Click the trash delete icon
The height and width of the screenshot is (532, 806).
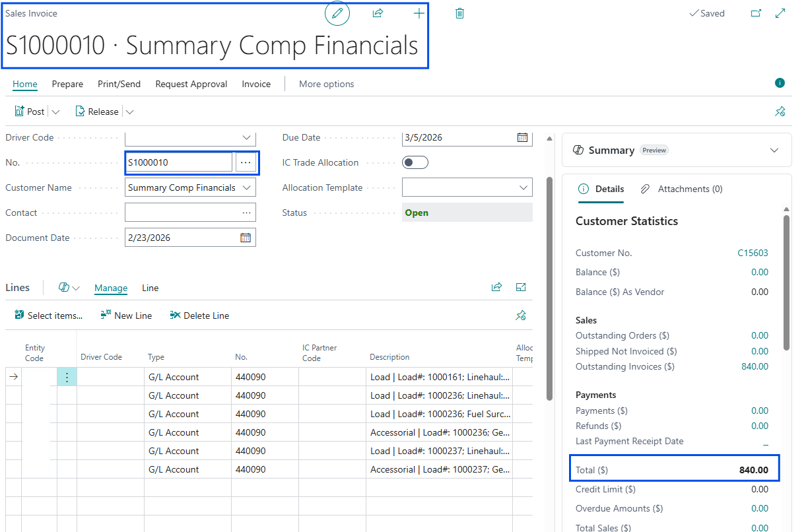[x=459, y=13]
